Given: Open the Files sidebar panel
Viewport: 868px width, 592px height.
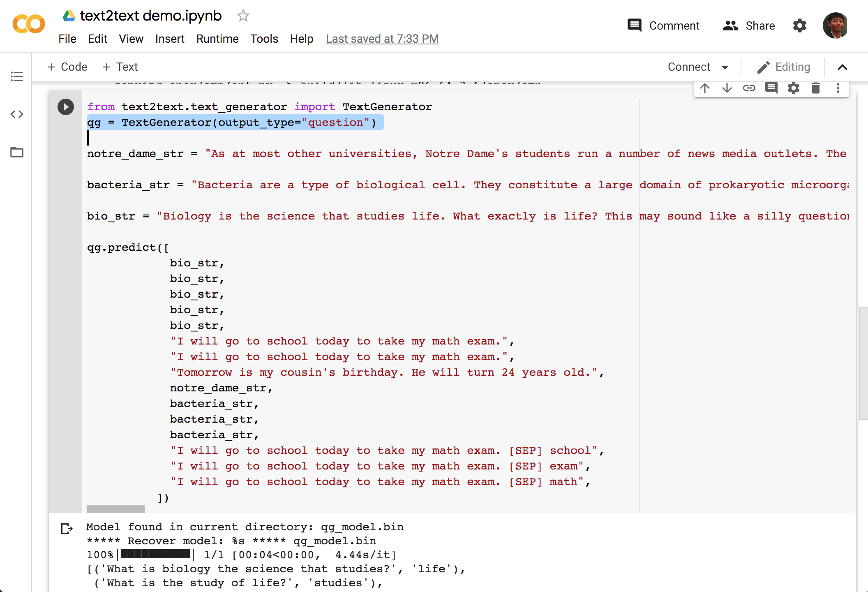Looking at the screenshot, I should point(16,153).
